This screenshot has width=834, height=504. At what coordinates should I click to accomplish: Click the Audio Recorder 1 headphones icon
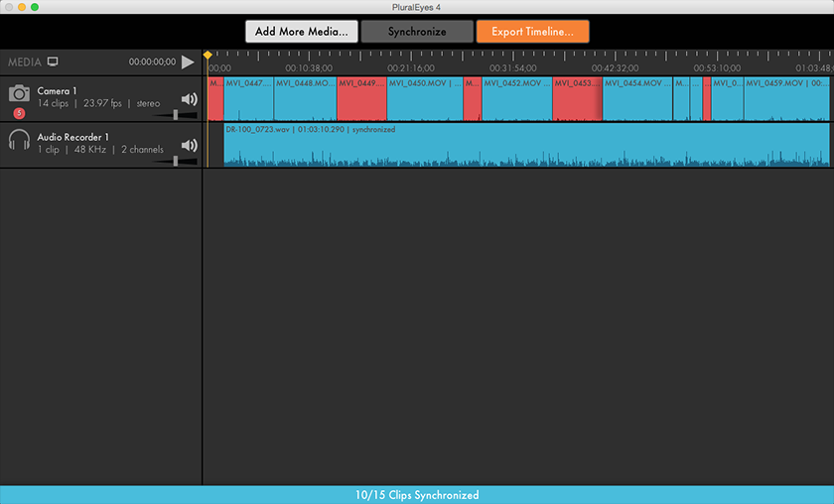pos(19,140)
